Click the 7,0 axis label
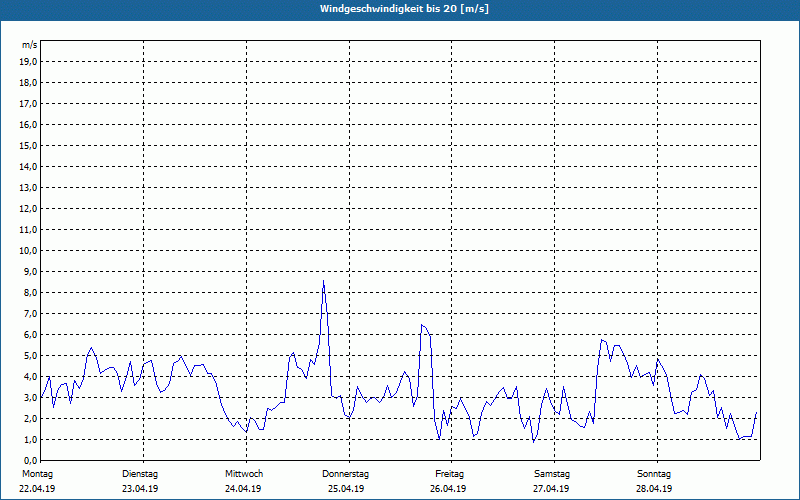Screen dimensions: 800x500 (31, 314)
